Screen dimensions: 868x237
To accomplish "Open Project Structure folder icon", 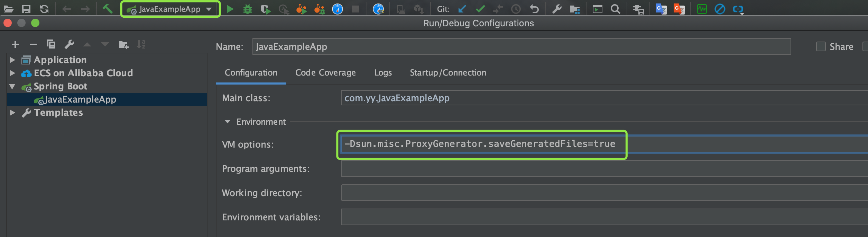I will tap(575, 9).
